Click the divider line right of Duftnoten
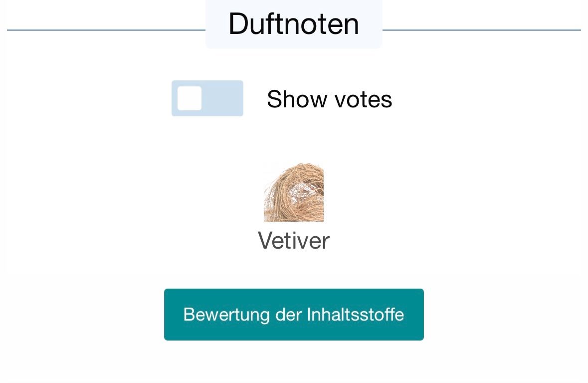 pos(482,30)
